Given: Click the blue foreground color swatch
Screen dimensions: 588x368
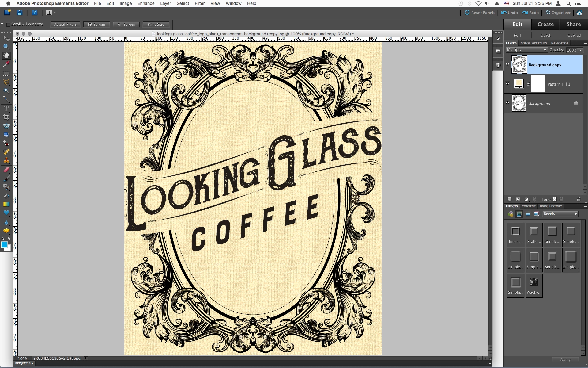Looking at the screenshot, I should [x=4, y=245].
